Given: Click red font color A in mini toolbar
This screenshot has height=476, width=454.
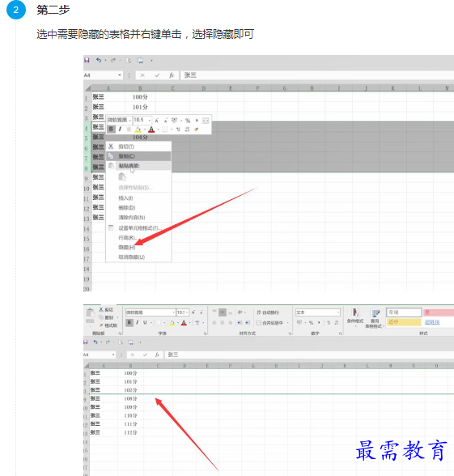Looking at the screenshot, I should [x=151, y=130].
